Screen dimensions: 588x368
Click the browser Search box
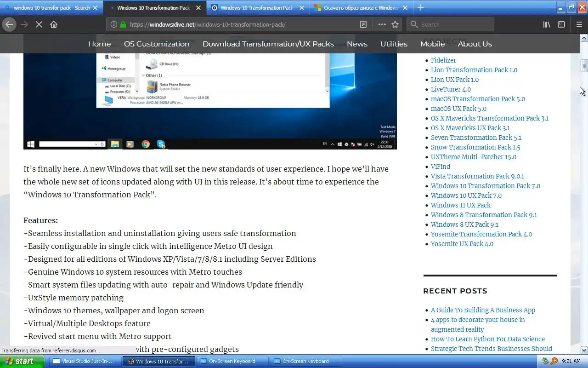450,24
